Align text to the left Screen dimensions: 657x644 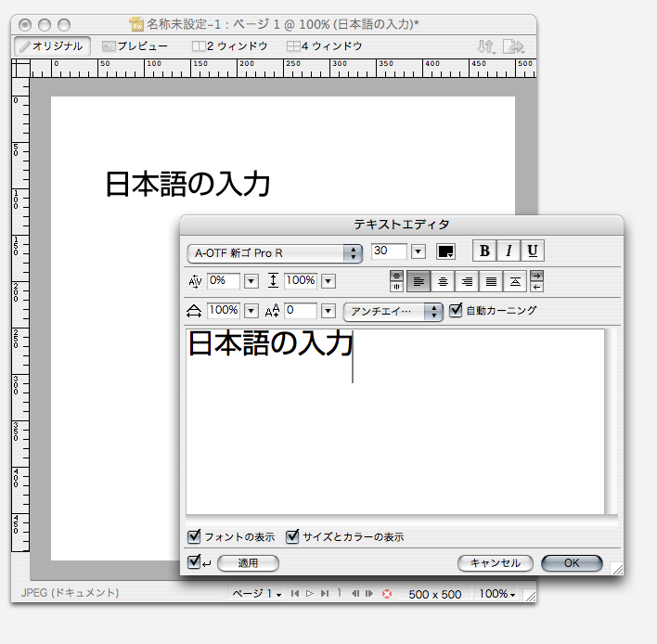click(x=419, y=281)
